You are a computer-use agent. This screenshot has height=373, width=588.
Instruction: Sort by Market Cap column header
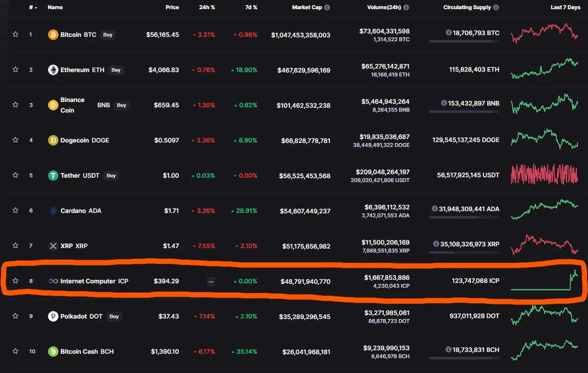pos(307,7)
